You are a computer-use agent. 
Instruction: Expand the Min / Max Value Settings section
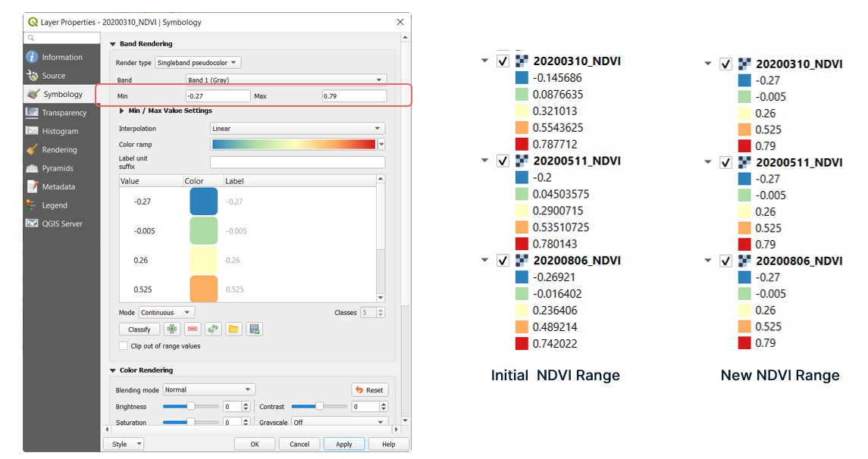pos(123,111)
